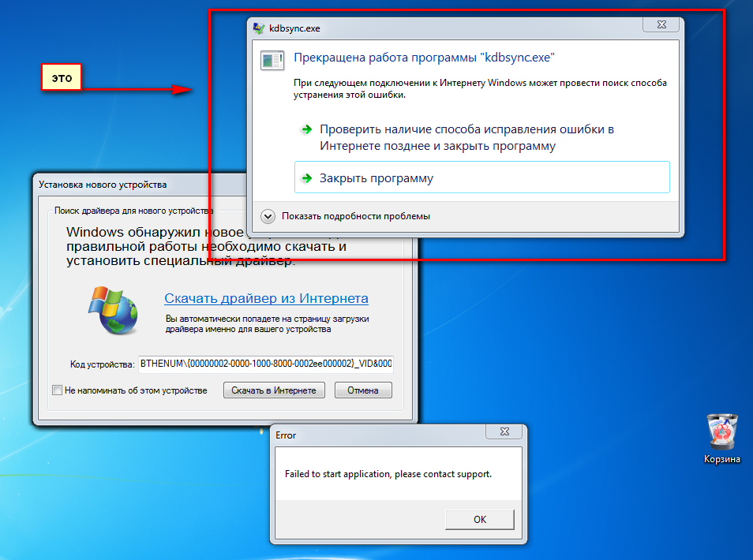Click the 'Прекращена работа программы' heading

point(424,58)
